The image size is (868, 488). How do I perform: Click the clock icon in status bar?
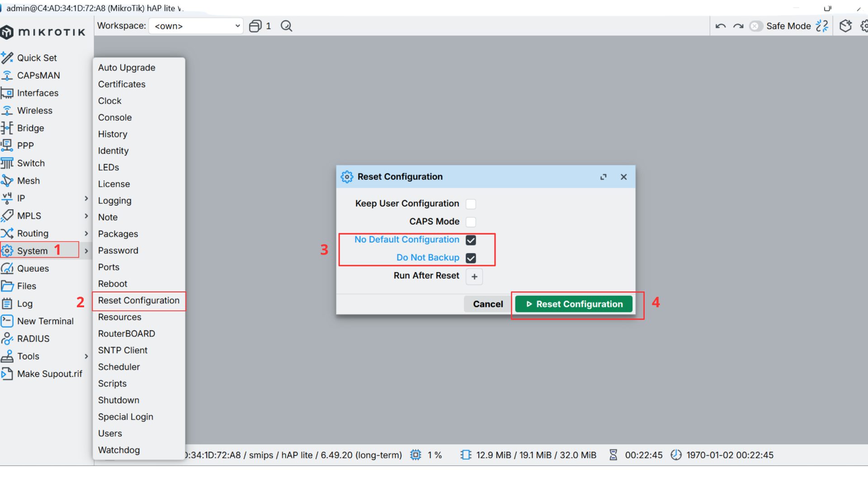(676, 455)
